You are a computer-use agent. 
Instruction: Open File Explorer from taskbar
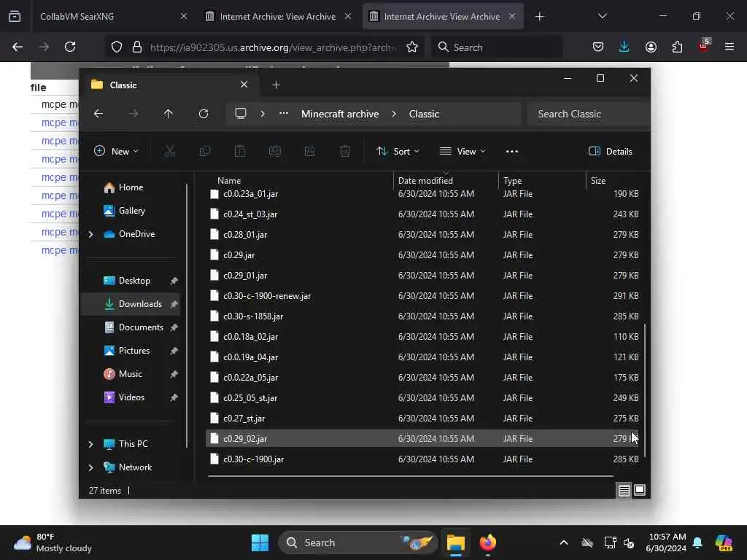(455, 542)
